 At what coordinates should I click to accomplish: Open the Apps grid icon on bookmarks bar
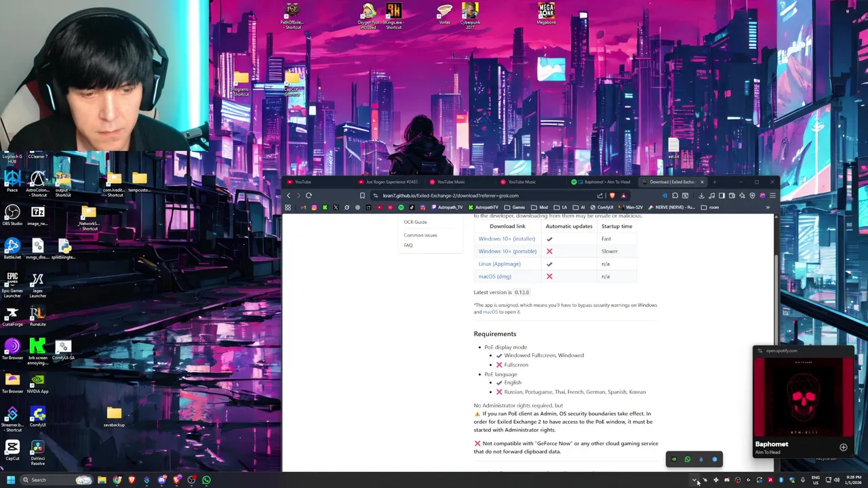[x=288, y=207]
